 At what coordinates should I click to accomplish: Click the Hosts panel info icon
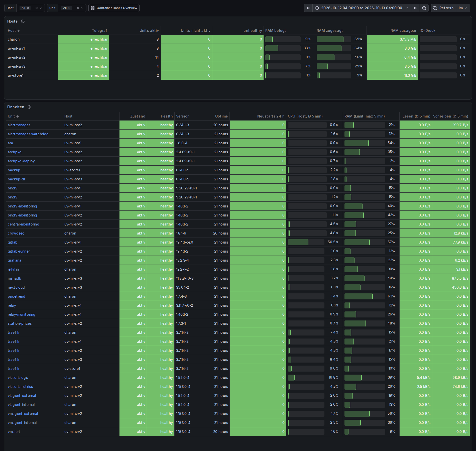point(23,21)
